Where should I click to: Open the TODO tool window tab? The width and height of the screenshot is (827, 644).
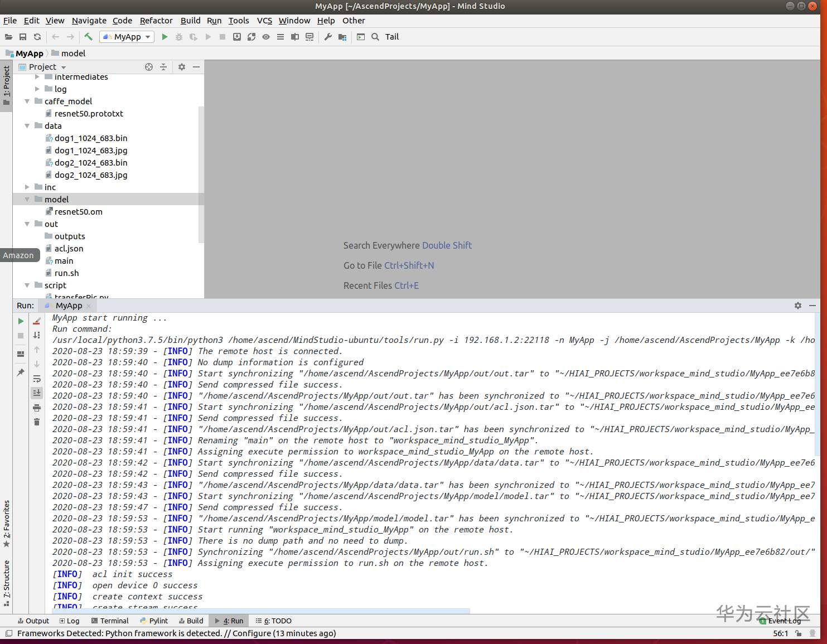pos(274,621)
